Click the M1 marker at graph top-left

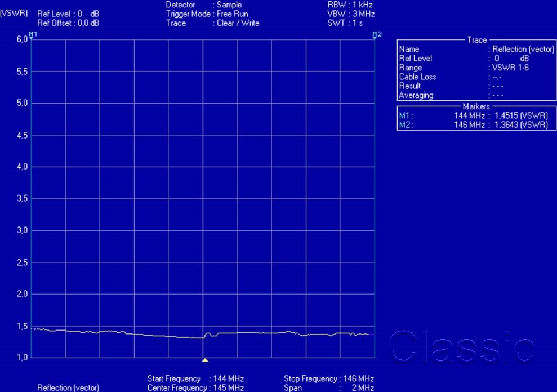point(33,34)
